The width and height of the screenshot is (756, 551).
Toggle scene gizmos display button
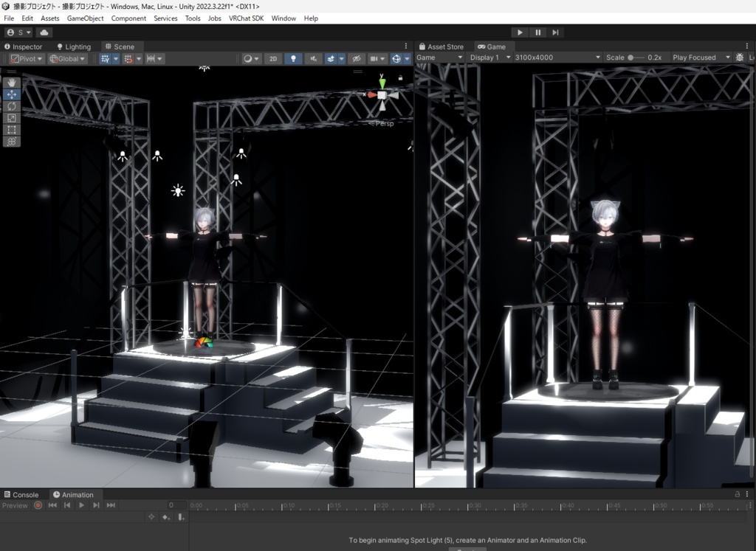[x=396, y=59]
